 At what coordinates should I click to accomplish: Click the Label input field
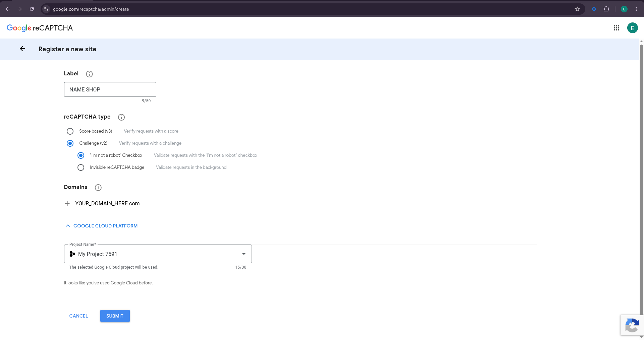pos(110,89)
